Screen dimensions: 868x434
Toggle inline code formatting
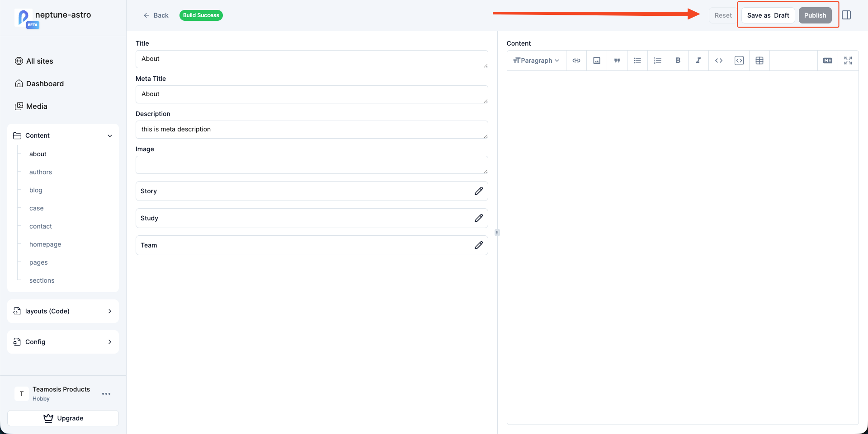click(x=718, y=60)
